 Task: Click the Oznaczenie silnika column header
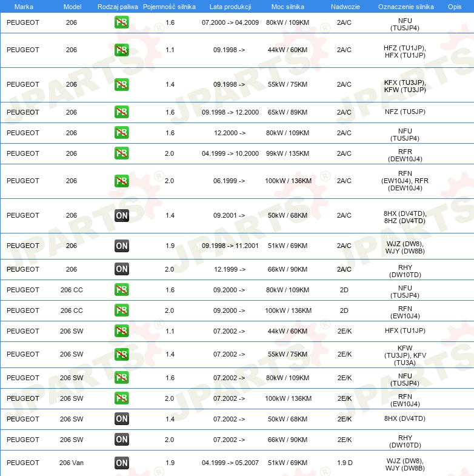click(x=405, y=7)
